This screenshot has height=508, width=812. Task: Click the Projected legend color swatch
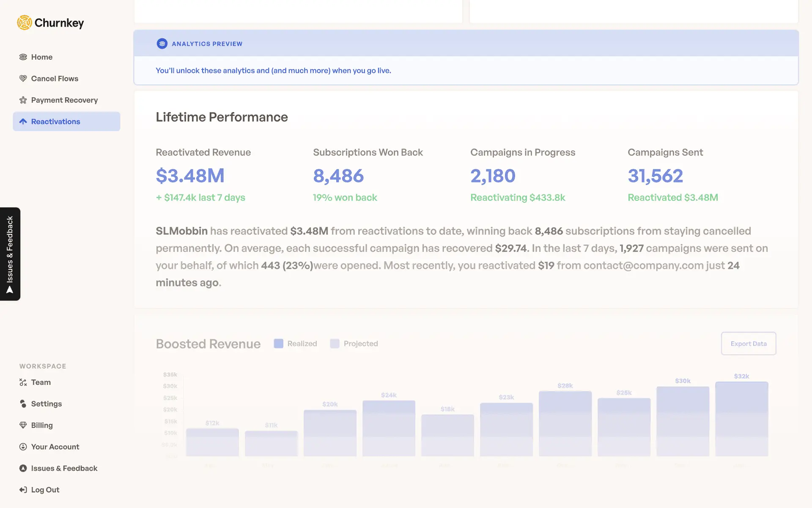(x=335, y=343)
